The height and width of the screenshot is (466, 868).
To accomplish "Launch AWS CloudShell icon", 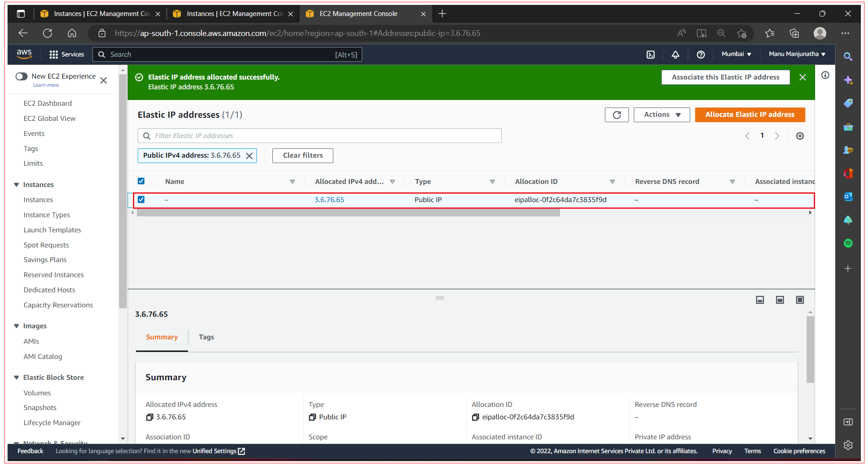I will point(651,54).
